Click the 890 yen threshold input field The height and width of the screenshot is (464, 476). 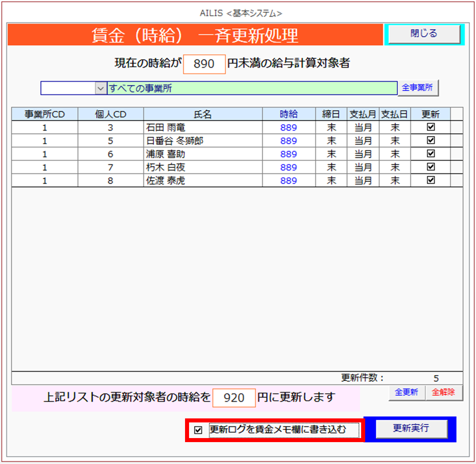pos(204,64)
